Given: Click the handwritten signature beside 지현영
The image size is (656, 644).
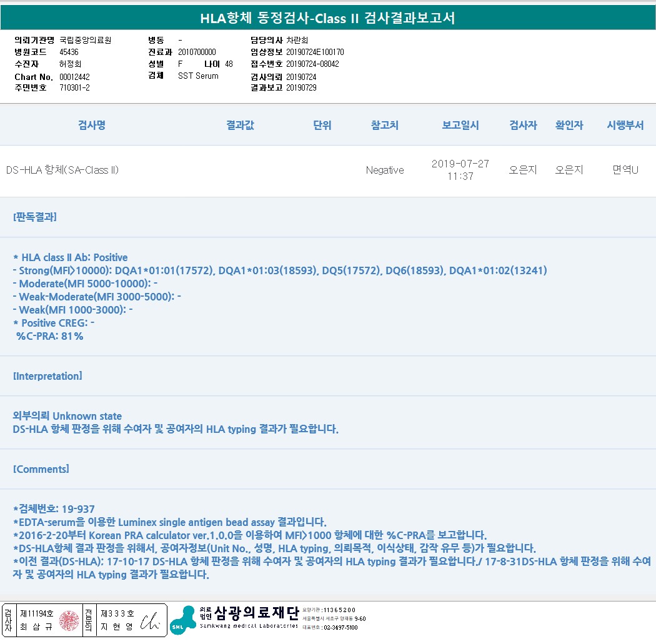Looking at the screenshot, I should (149, 621).
